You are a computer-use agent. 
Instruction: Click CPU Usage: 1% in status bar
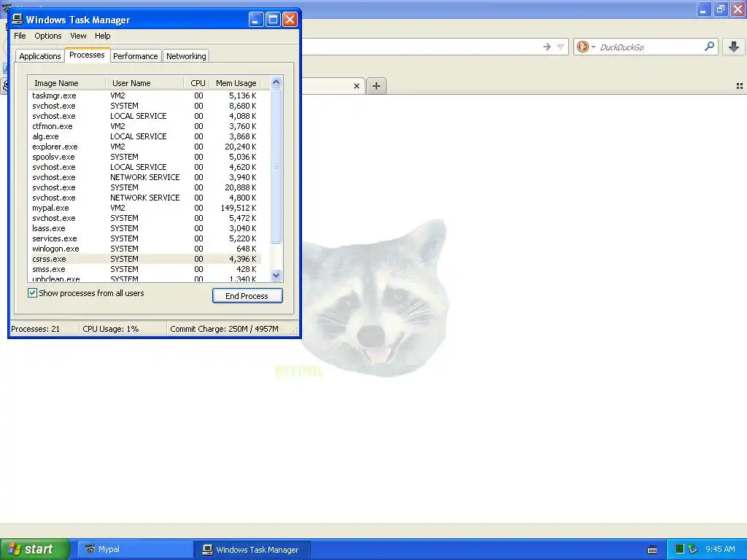click(x=111, y=329)
